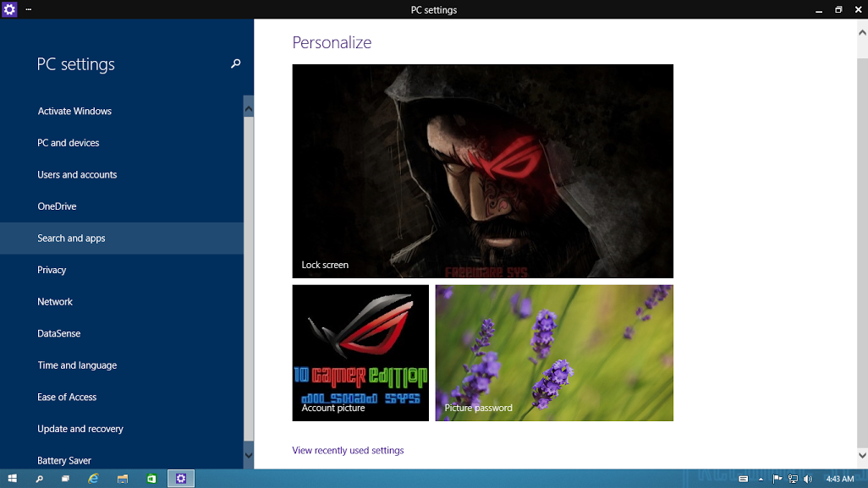
Task: Open the volume speaker icon
Action: [808, 479]
